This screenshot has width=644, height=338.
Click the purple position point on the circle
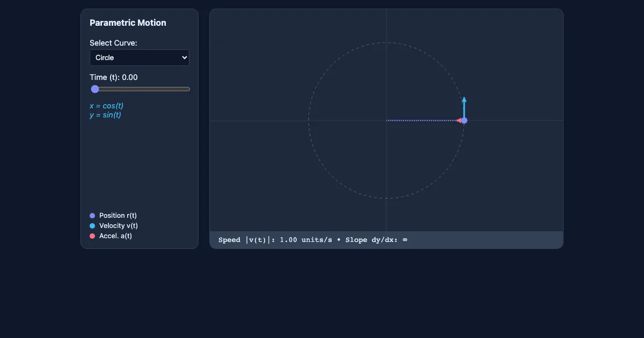[x=464, y=120]
